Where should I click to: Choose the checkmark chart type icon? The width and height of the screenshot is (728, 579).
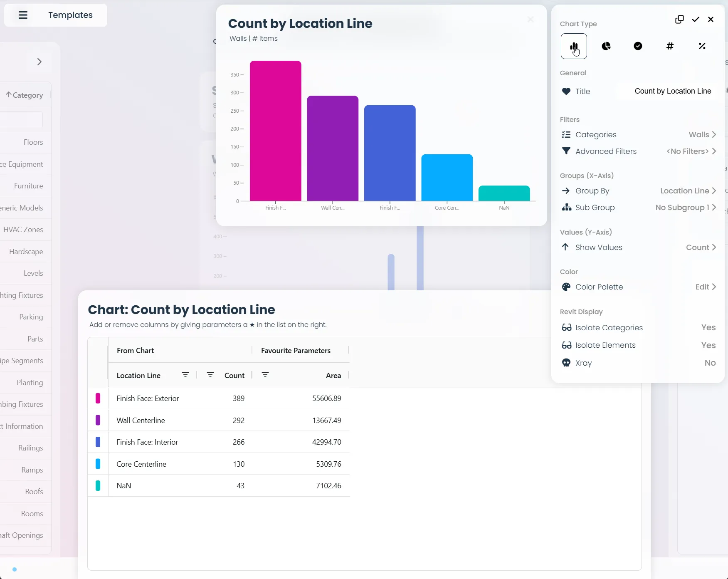coord(638,46)
